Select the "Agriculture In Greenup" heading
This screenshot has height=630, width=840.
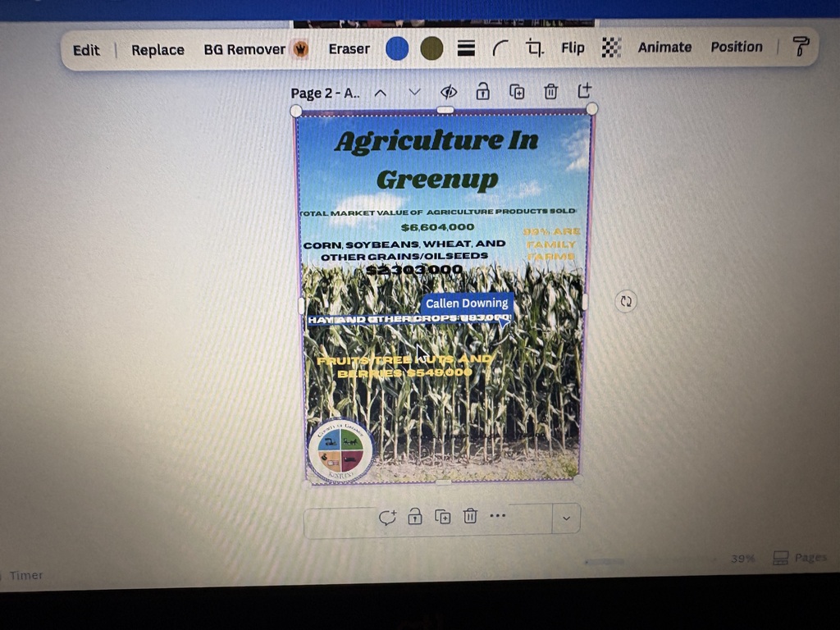pos(437,160)
